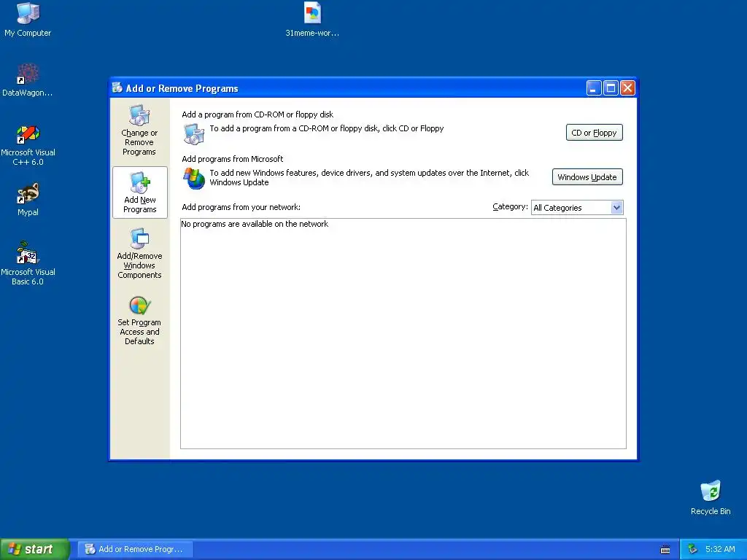Select Microsoft Visual C++ 6.0 shortcut

pos(28,145)
